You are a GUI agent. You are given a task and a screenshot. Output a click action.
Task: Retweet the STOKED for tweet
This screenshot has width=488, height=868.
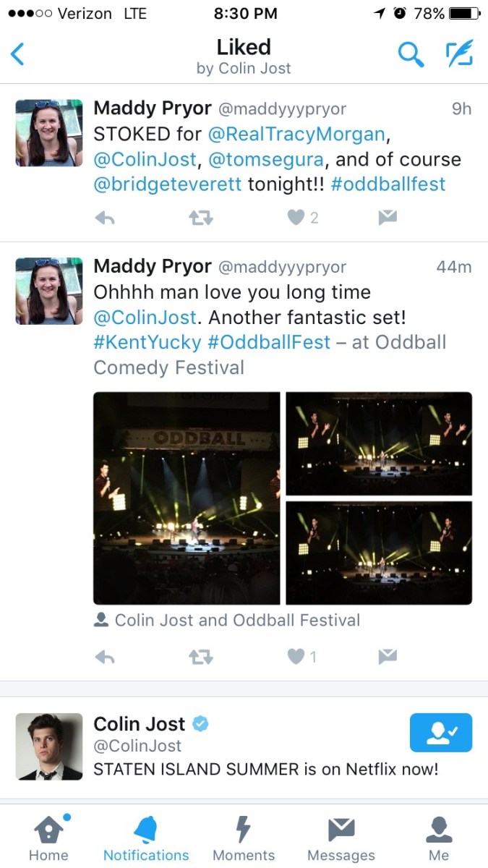[x=200, y=217]
